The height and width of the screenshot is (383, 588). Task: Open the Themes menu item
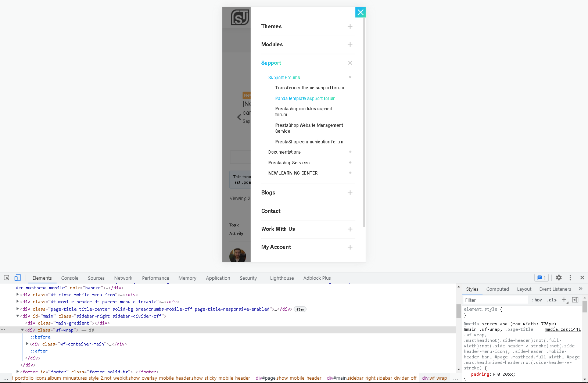pos(272,26)
